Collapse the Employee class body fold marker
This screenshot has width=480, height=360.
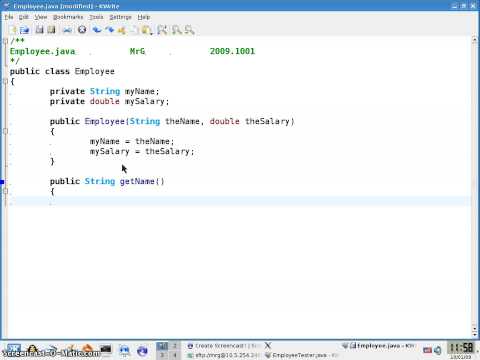pos(5,81)
